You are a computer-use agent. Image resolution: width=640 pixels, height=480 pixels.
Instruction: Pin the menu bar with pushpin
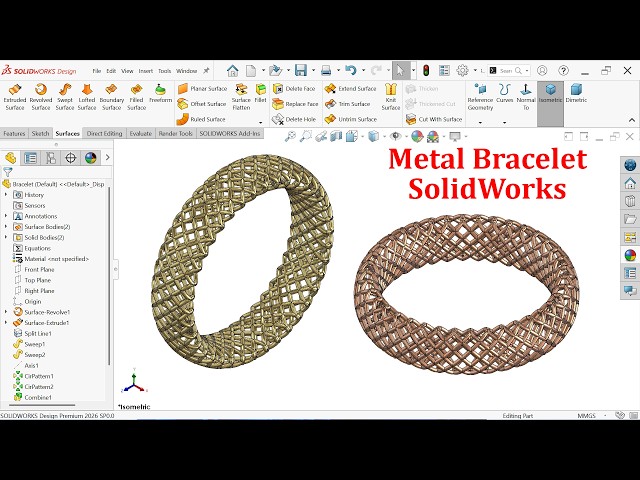(207, 71)
